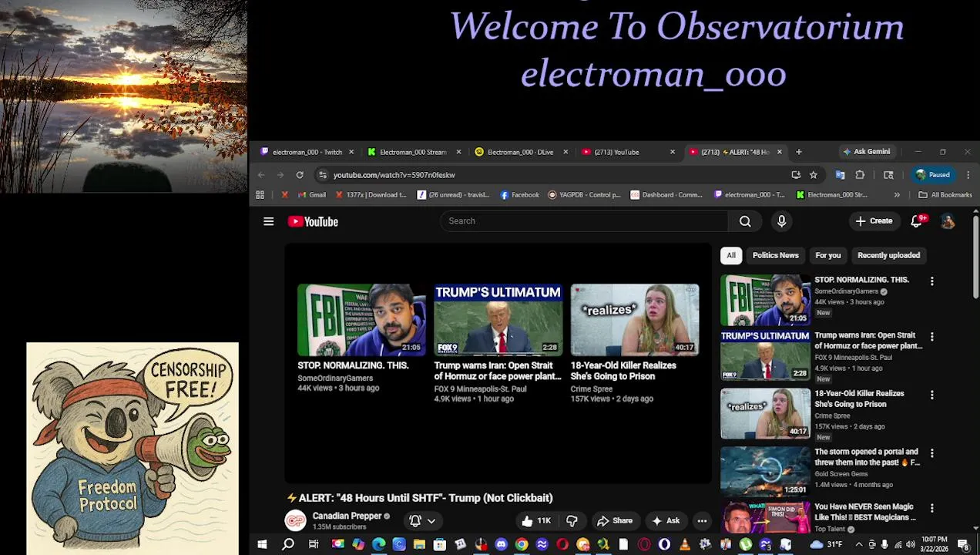The width and height of the screenshot is (980, 555).
Task: Open Gmail bookmark
Action: [312, 195]
